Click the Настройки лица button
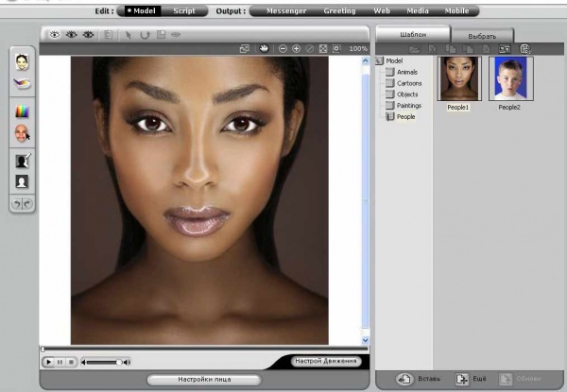 point(203,380)
